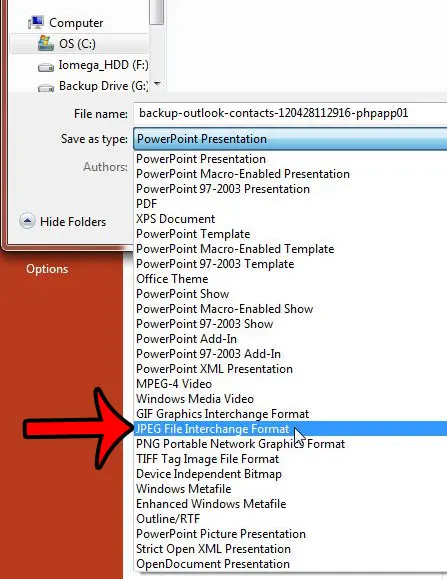Select the OS (C:) drive icon
This screenshot has width=447, height=579.
46,43
